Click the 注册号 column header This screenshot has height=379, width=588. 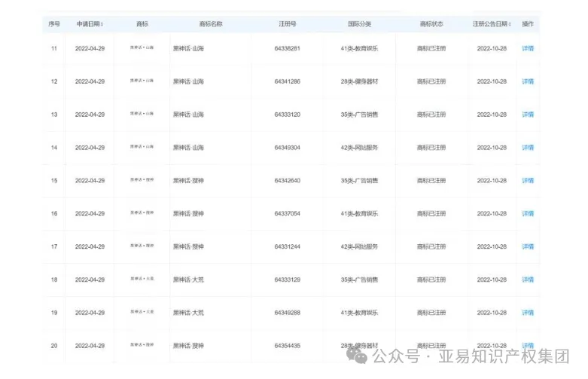288,24
